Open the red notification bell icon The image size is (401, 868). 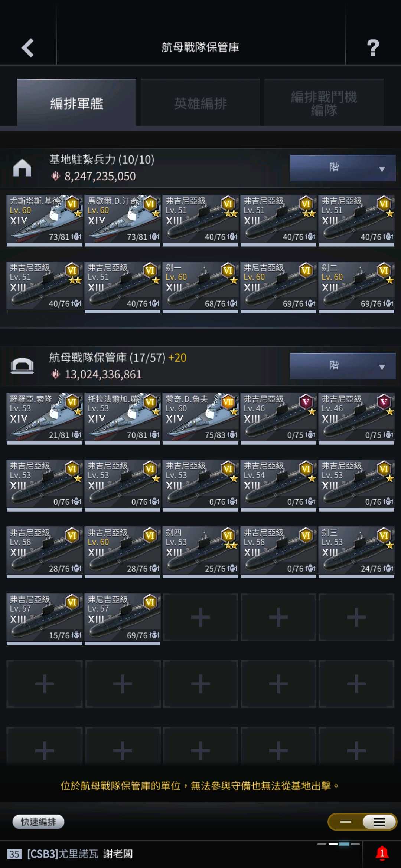coord(382,853)
